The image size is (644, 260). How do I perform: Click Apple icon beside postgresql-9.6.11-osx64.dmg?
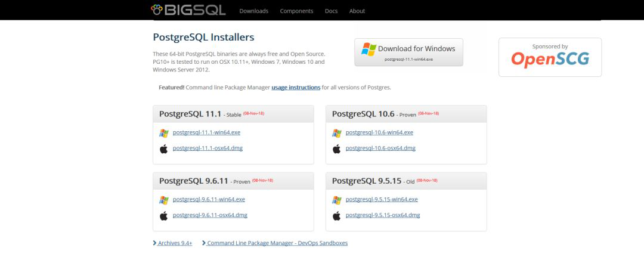[x=164, y=215]
